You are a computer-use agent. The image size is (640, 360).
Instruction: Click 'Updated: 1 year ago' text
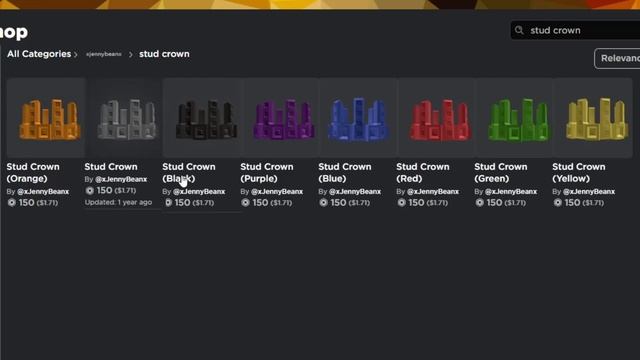(118, 202)
